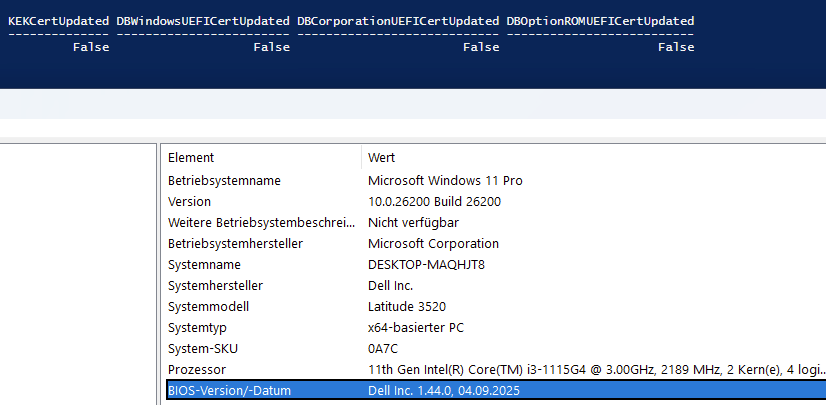Click the Element column header
This screenshot has width=826, height=405.
pyautogui.click(x=191, y=158)
